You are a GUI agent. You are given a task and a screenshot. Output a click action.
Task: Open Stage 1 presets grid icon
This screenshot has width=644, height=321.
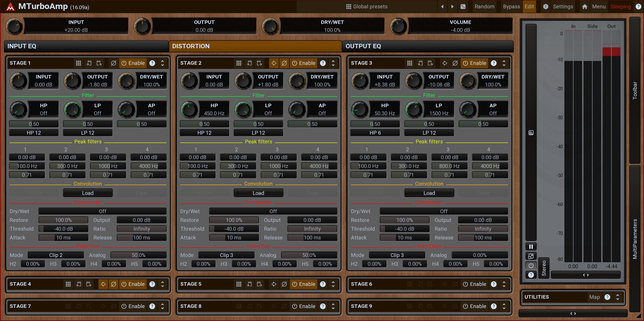tap(78, 63)
